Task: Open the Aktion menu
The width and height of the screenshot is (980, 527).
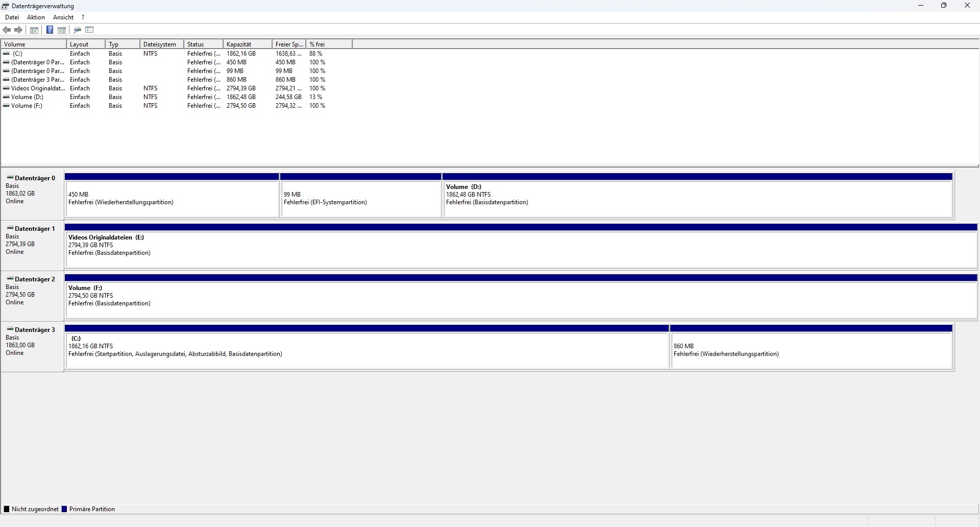Action: point(36,17)
